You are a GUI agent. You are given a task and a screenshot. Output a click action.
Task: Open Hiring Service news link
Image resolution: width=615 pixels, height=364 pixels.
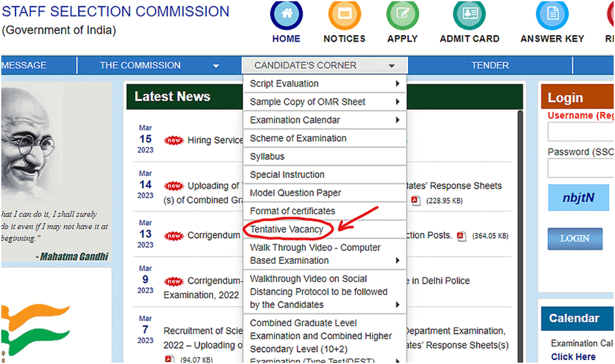coord(215,140)
